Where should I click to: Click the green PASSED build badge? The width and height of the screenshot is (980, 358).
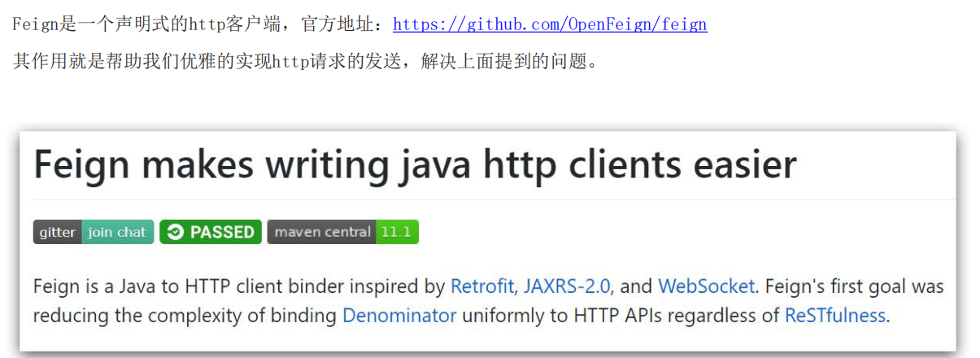[211, 232]
